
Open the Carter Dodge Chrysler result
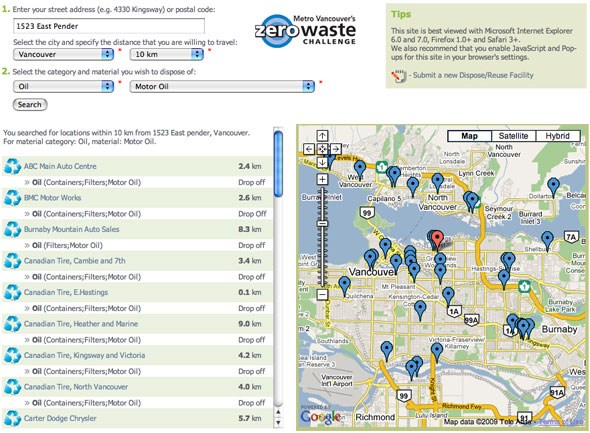pos(60,418)
